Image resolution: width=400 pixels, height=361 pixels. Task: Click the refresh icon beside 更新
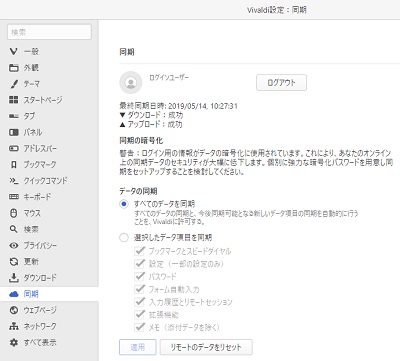tap(14, 262)
